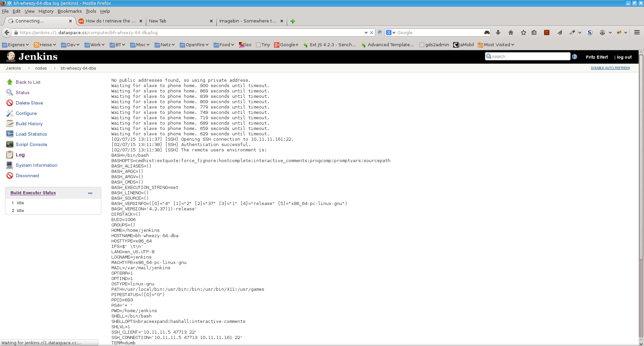Click the Log clipboard icon
644x346 pixels.
coord(10,155)
